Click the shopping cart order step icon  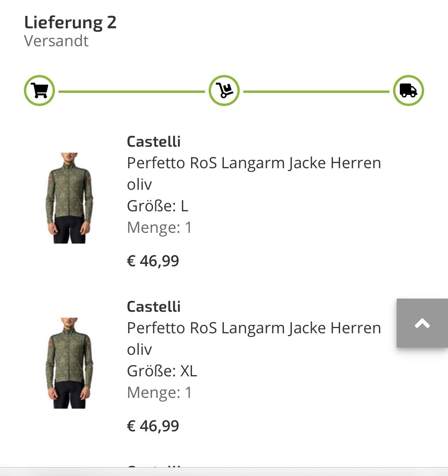pos(39,90)
